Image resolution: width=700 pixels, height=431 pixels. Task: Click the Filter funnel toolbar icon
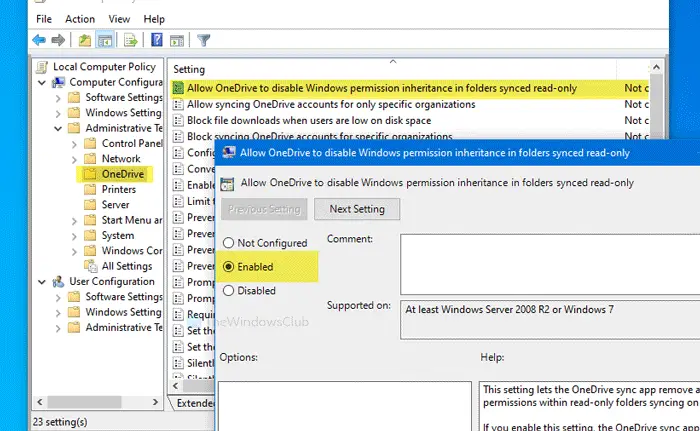tap(204, 40)
